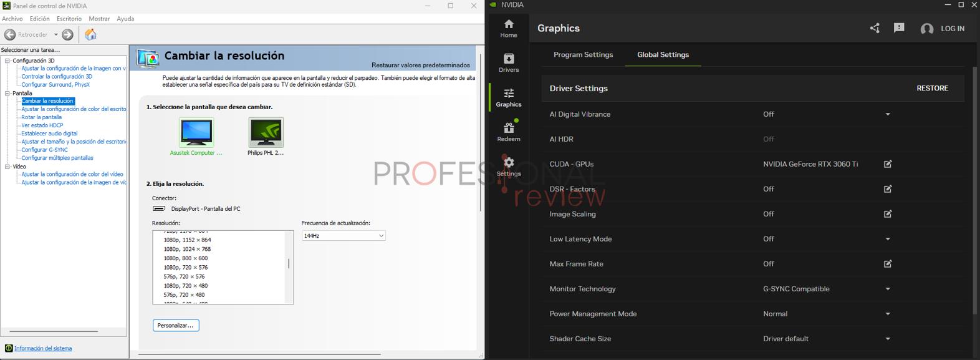Viewport: 980px width, 360px height.
Task: Select Rotar la pantalla
Action: pyautogui.click(x=42, y=117)
